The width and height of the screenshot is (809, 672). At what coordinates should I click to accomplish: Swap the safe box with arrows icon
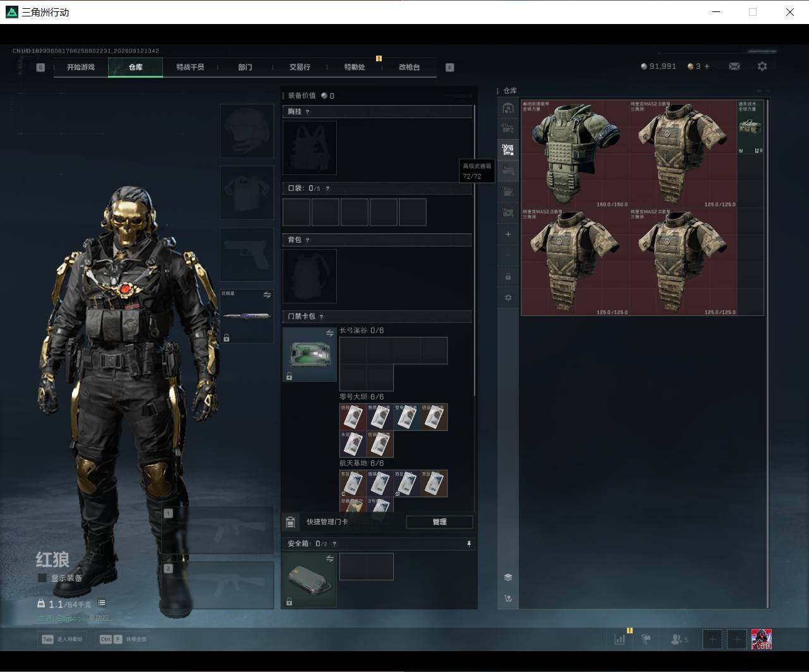click(x=330, y=559)
